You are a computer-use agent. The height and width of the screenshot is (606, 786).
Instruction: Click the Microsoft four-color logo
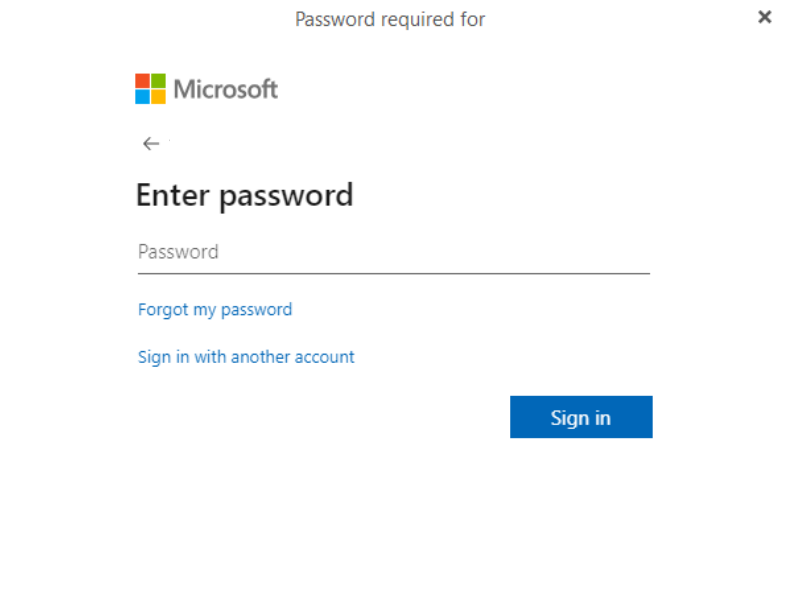(150, 89)
